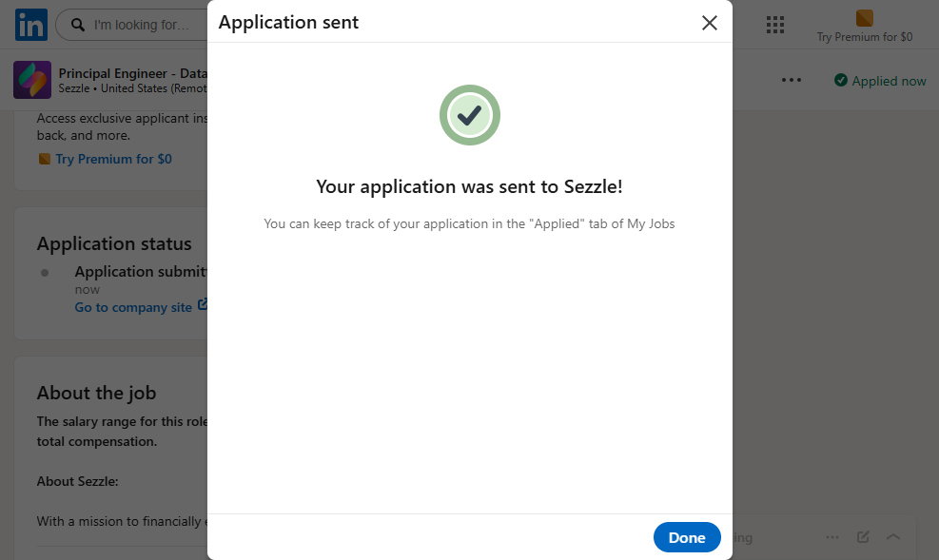The width and height of the screenshot is (939, 560).
Task: Click the LinkedIn home logo
Action: [31, 25]
